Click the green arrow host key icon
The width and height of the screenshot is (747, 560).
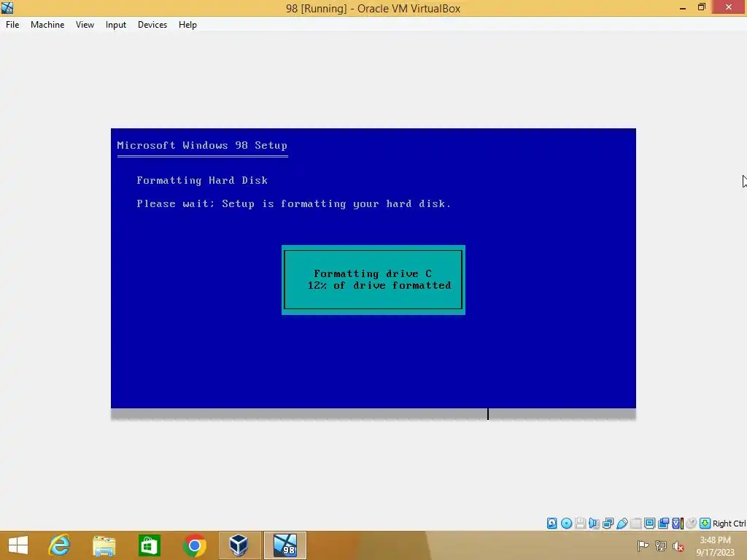[x=705, y=524]
